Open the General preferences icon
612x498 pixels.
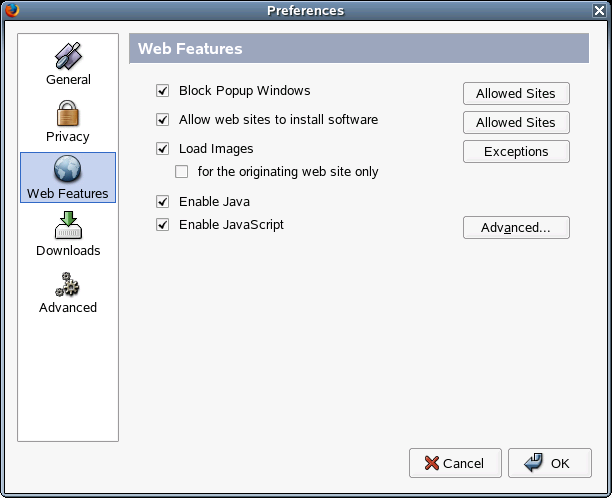pos(68,55)
